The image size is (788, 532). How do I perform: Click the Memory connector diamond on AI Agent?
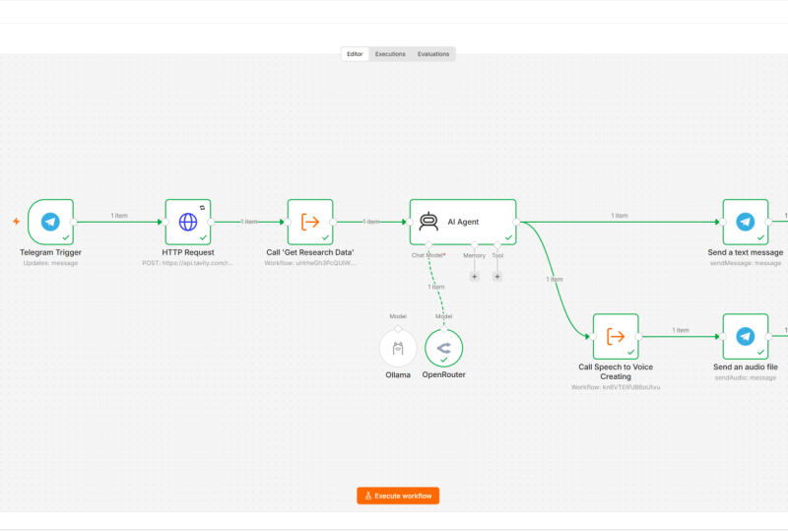[x=475, y=245]
